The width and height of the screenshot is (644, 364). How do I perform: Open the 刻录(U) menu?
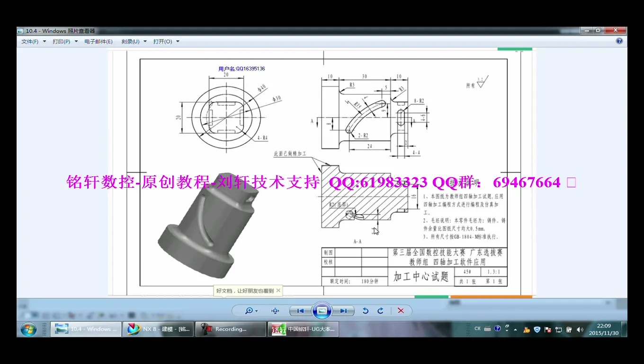130,41
